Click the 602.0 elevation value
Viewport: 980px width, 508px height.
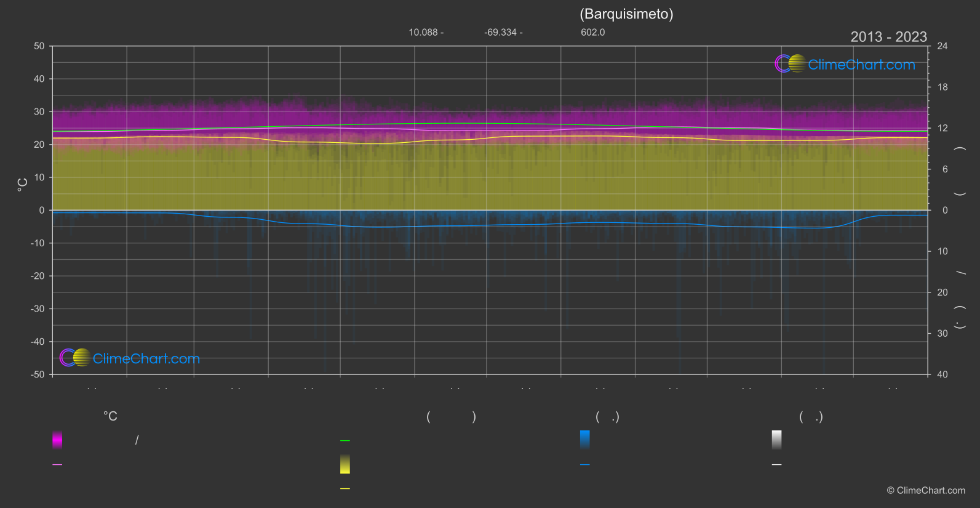(593, 33)
